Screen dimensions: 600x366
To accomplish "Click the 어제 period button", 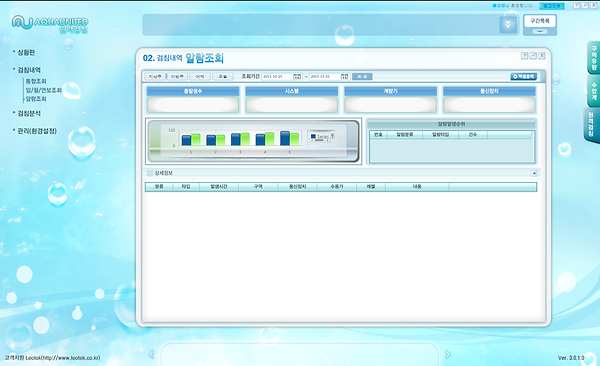I will pos(200,77).
